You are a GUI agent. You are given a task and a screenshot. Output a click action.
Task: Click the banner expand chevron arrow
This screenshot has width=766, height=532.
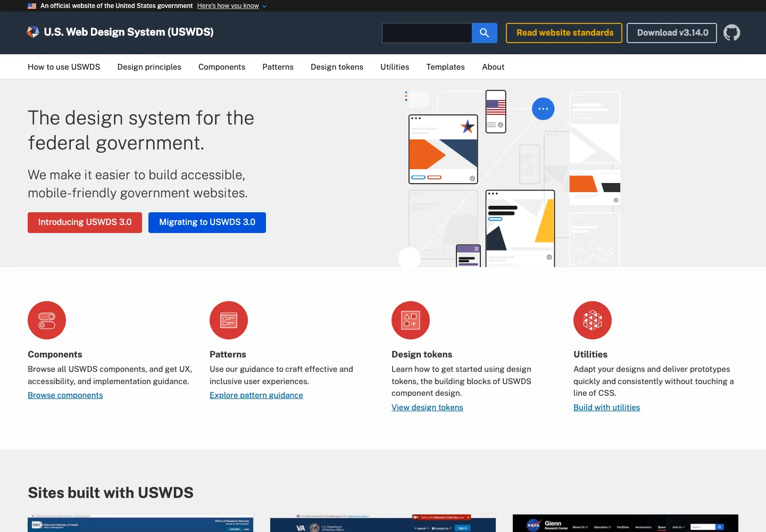pyautogui.click(x=264, y=6)
